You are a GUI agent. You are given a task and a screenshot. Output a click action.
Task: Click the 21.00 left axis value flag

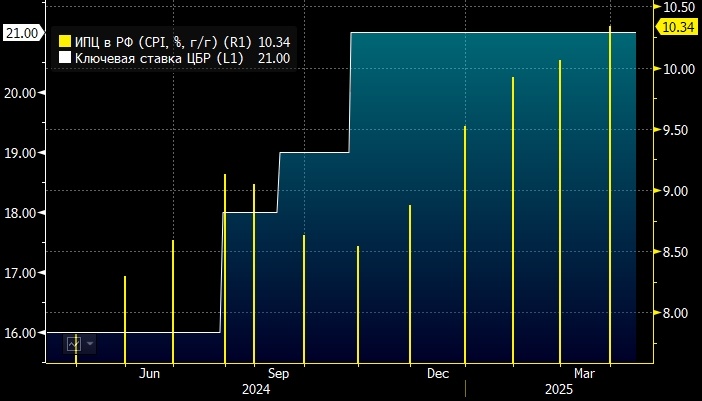pos(22,33)
